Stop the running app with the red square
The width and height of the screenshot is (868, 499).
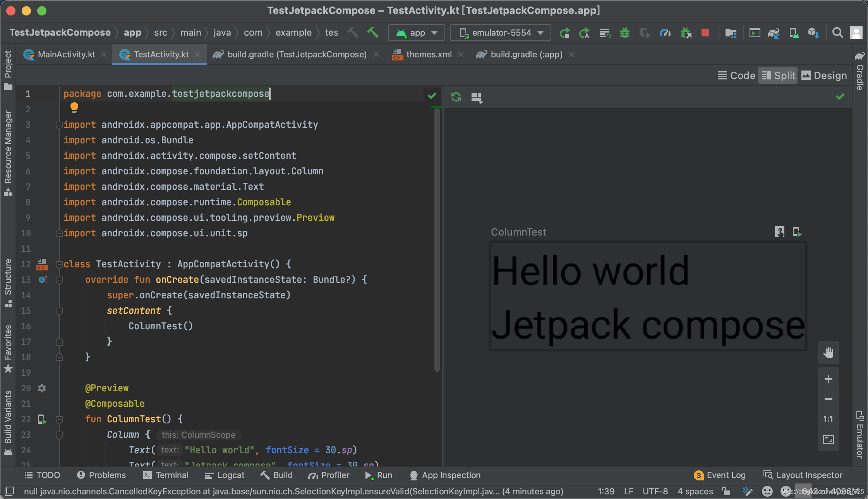click(705, 33)
